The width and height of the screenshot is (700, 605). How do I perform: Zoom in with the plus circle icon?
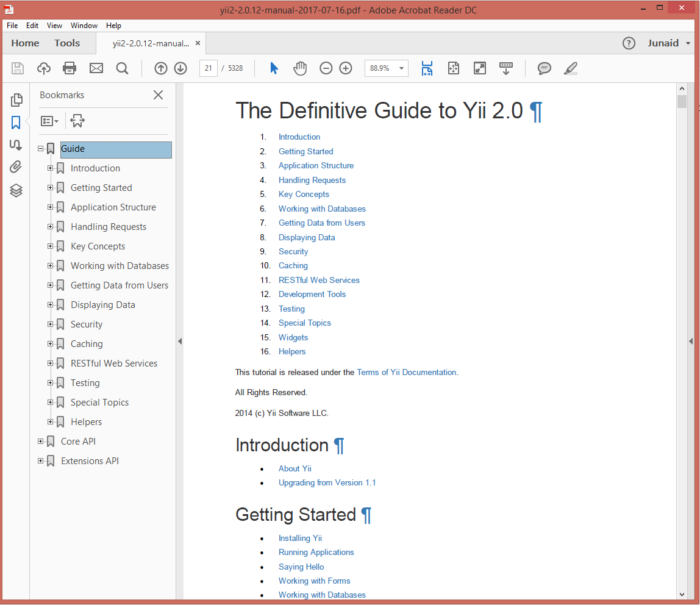(346, 68)
